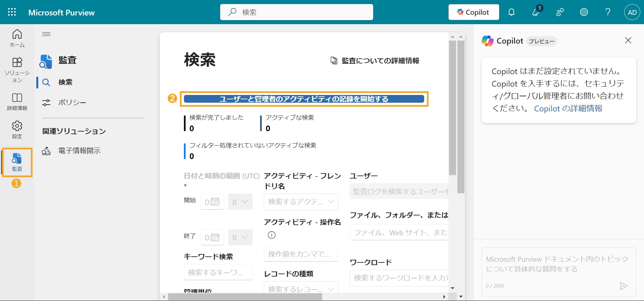Open the header settings gear icon

pos(584,12)
